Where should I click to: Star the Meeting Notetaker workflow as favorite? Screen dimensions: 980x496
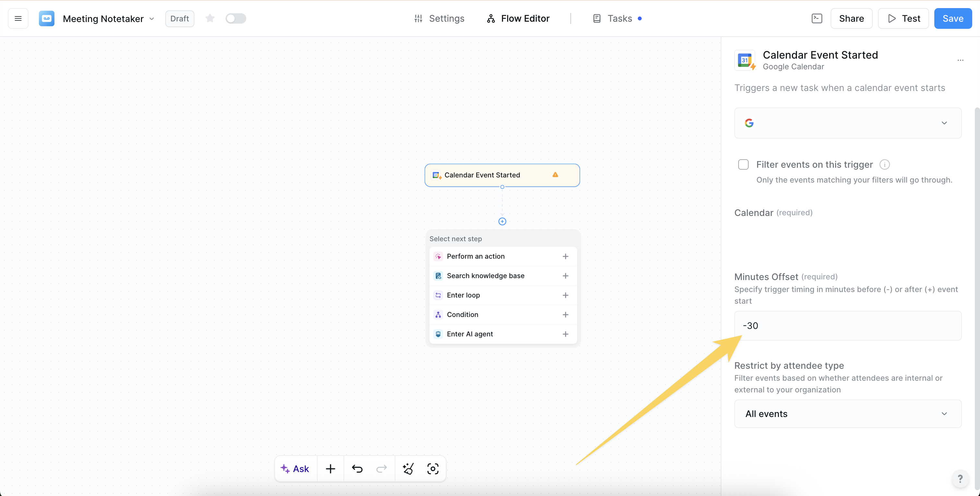[210, 18]
